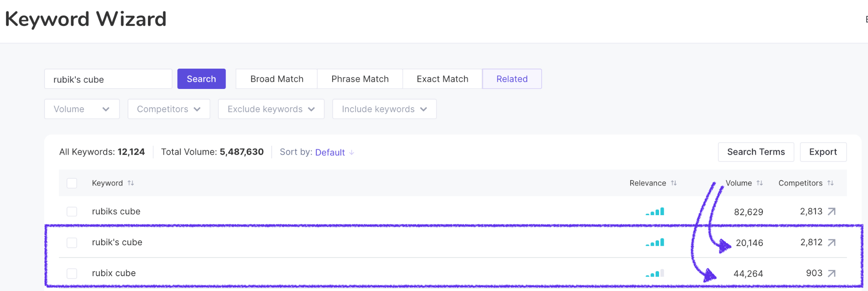The height and width of the screenshot is (291, 868).
Task: Expand the Exclude keywords dropdown
Action: coord(271,109)
